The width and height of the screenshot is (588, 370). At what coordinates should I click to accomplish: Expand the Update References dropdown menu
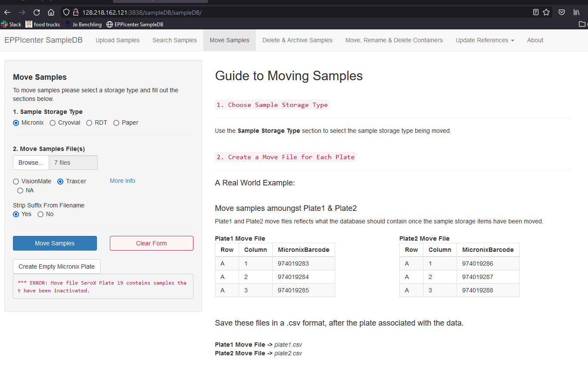(485, 40)
